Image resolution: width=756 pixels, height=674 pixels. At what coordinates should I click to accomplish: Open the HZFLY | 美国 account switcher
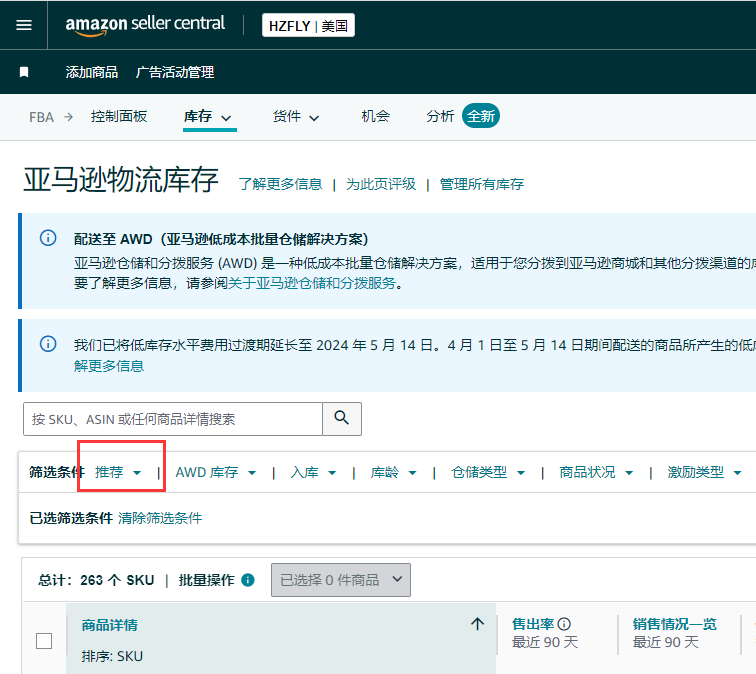click(x=308, y=25)
